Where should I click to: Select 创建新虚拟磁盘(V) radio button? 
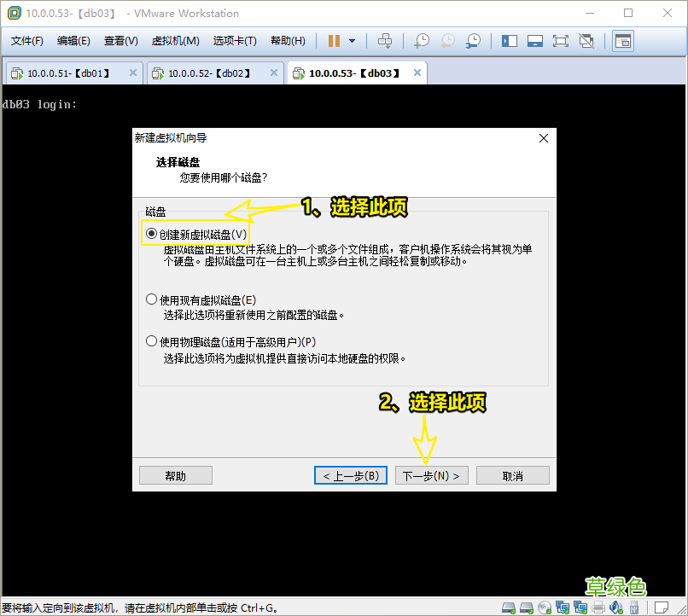(x=151, y=234)
